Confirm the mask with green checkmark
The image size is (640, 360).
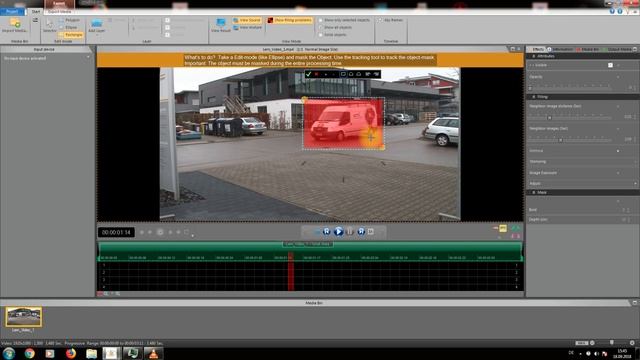[309, 74]
